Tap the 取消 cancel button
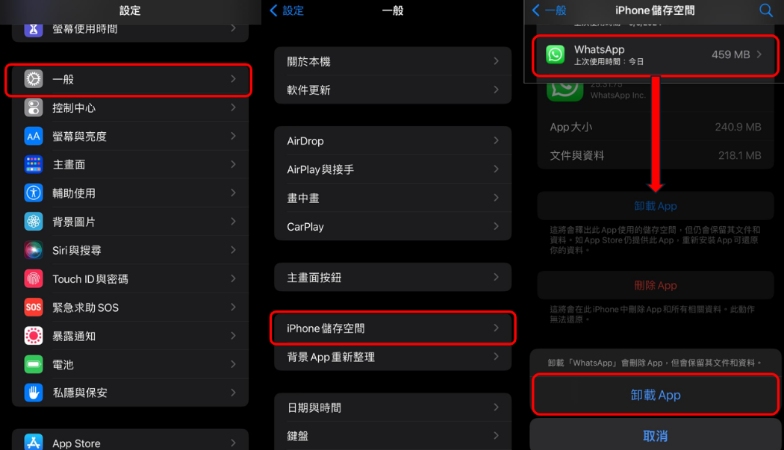 pyautogui.click(x=656, y=435)
